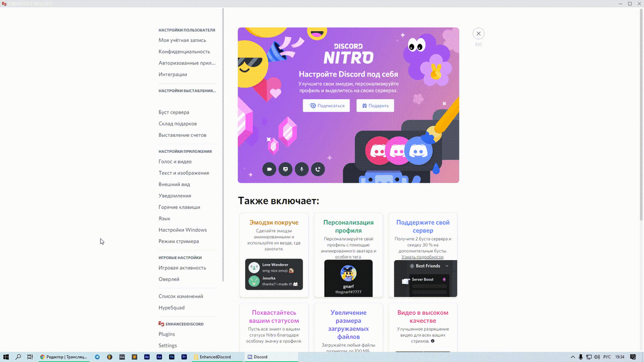Open Текст и изображения settings
Image resolution: width=644 pixels, height=362 pixels.
(x=184, y=173)
